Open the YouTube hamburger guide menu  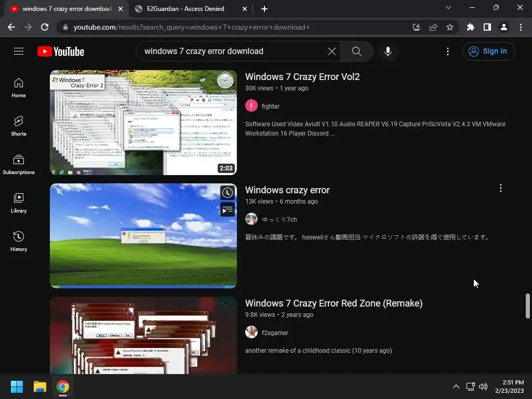point(19,51)
